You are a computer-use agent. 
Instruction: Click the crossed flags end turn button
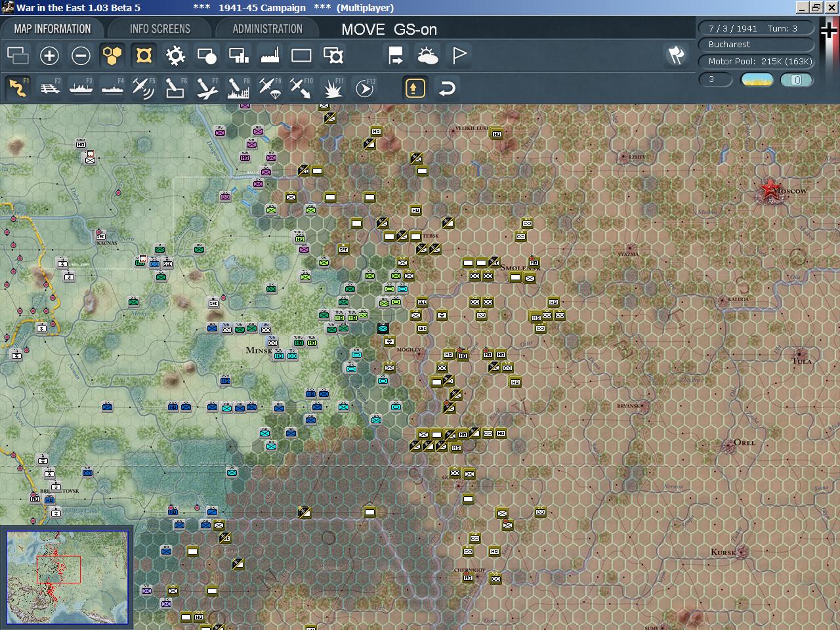[676, 55]
